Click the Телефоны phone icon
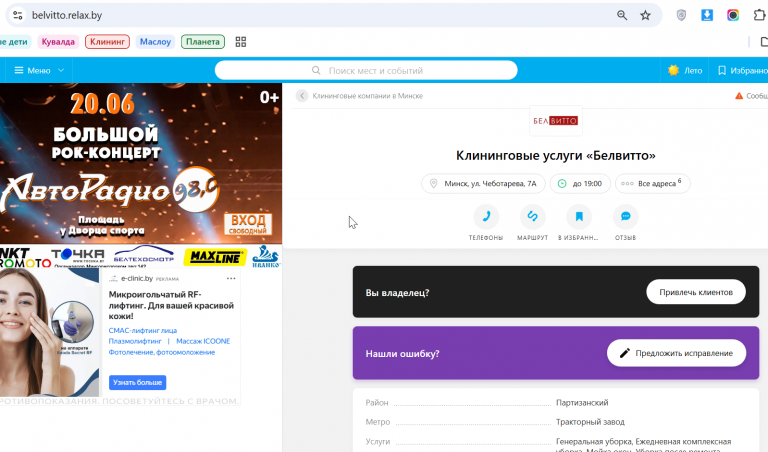Image resolution: width=768 pixels, height=452 pixels. [x=486, y=216]
